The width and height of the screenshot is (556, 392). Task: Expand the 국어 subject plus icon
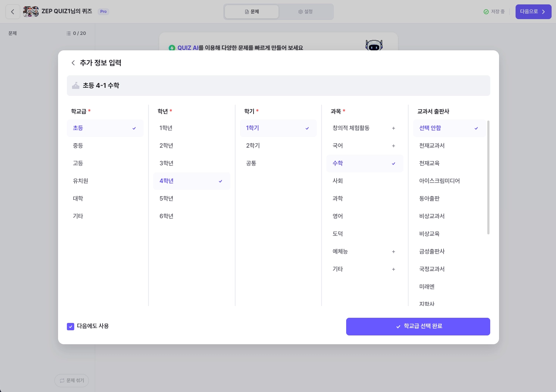tap(394, 146)
